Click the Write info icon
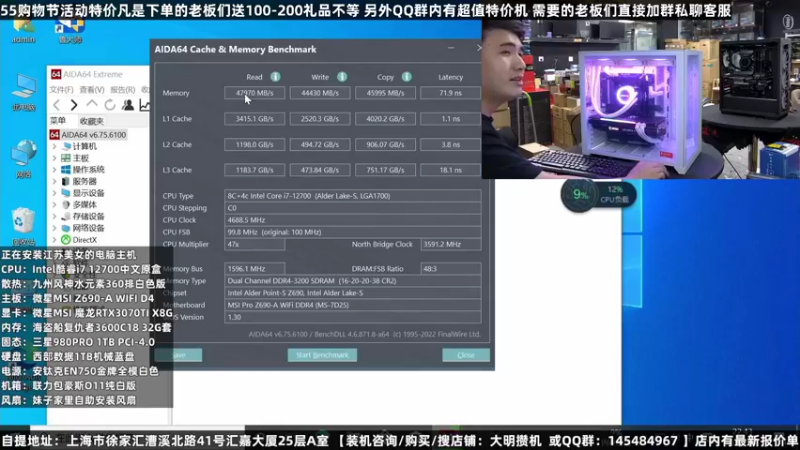 point(342,77)
